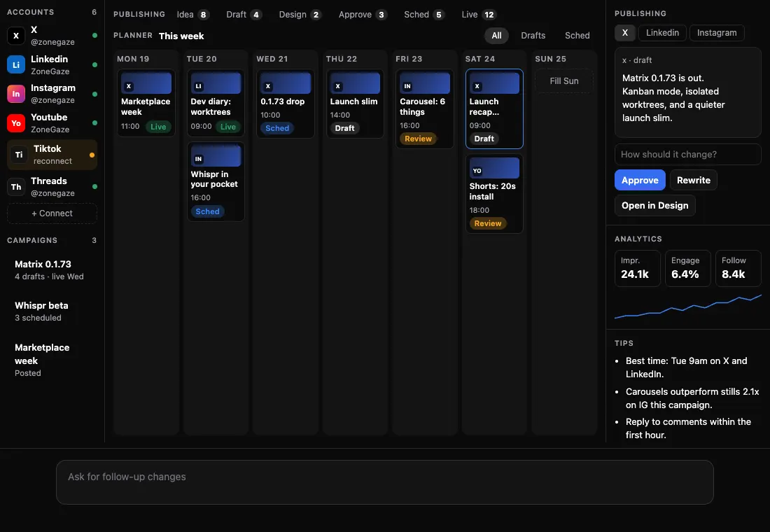Click thumbnail on Shorts: 20s install card
770x532 pixels.
point(494,168)
